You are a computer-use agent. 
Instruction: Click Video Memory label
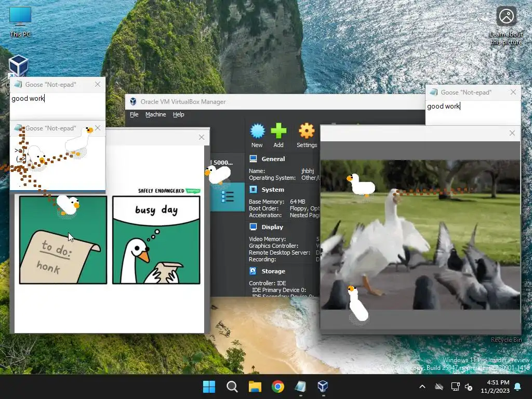coord(268,239)
